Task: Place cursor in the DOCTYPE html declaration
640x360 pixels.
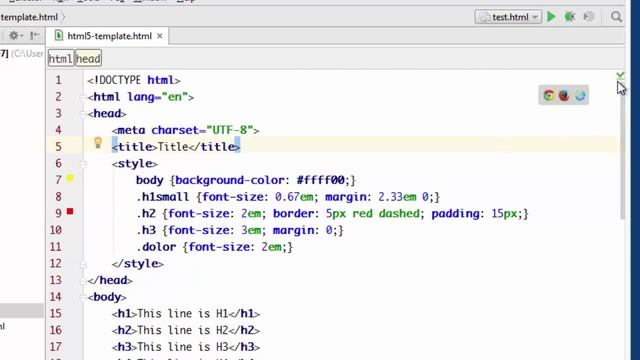Action: 134,80
